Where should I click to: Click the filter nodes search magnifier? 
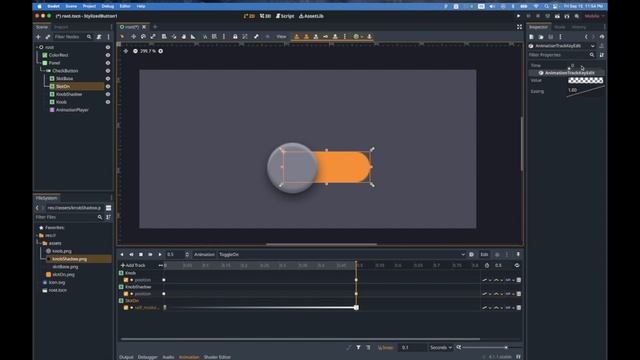pos(89,37)
